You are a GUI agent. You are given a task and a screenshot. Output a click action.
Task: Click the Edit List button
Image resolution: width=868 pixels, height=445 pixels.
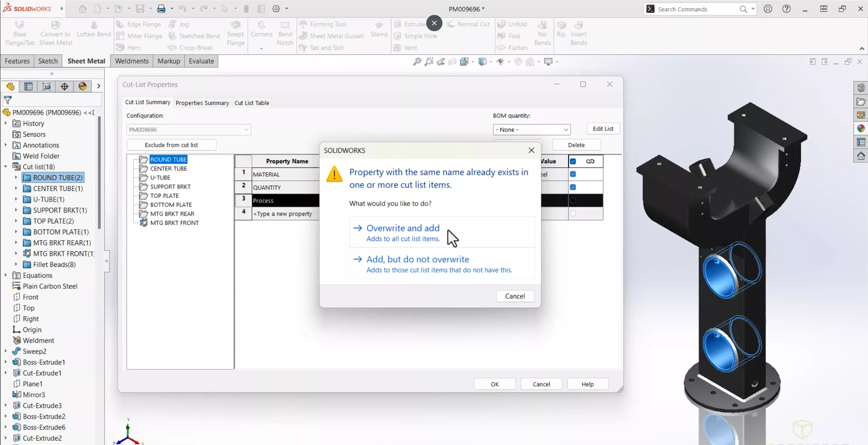tap(603, 129)
